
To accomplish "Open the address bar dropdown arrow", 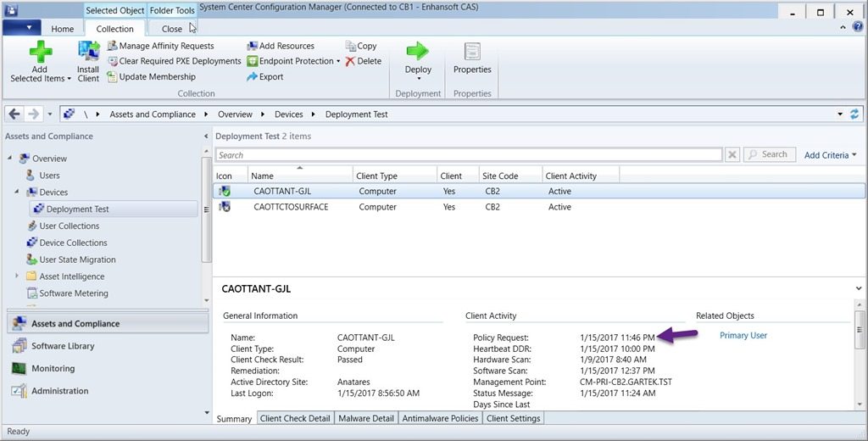I will [840, 114].
